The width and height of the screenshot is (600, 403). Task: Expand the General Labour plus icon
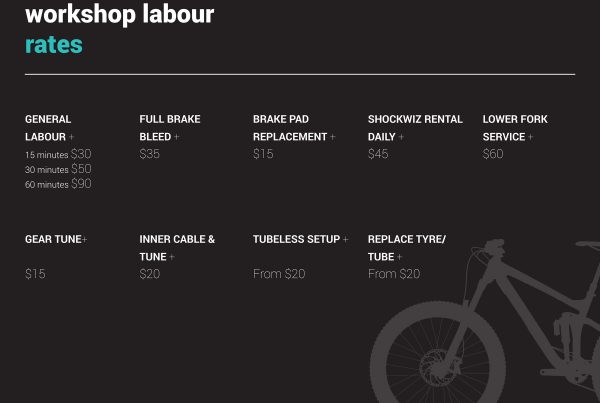point(71,137)
